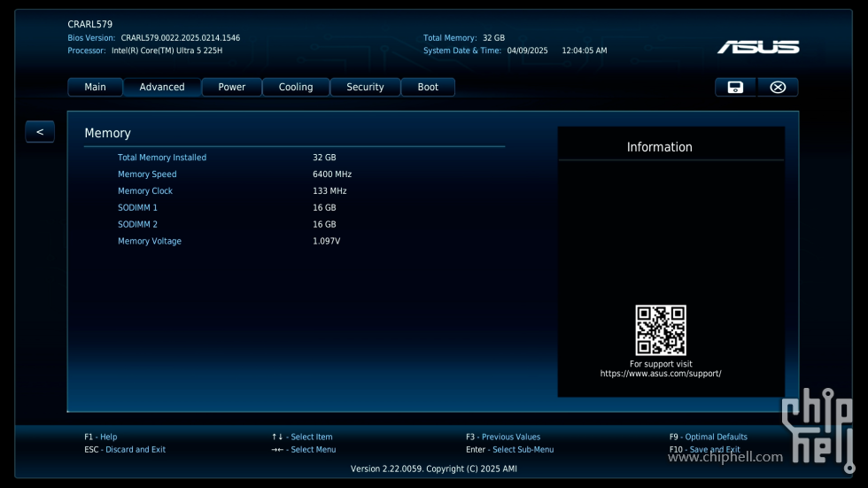
Task: Open the QR code for ASUS support
Action: coord(661,330)
